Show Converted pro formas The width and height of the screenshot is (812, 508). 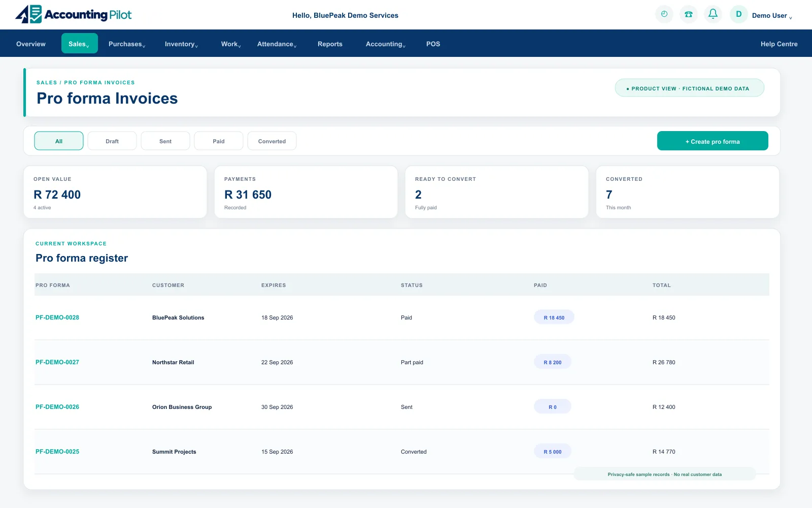point(272,141)
